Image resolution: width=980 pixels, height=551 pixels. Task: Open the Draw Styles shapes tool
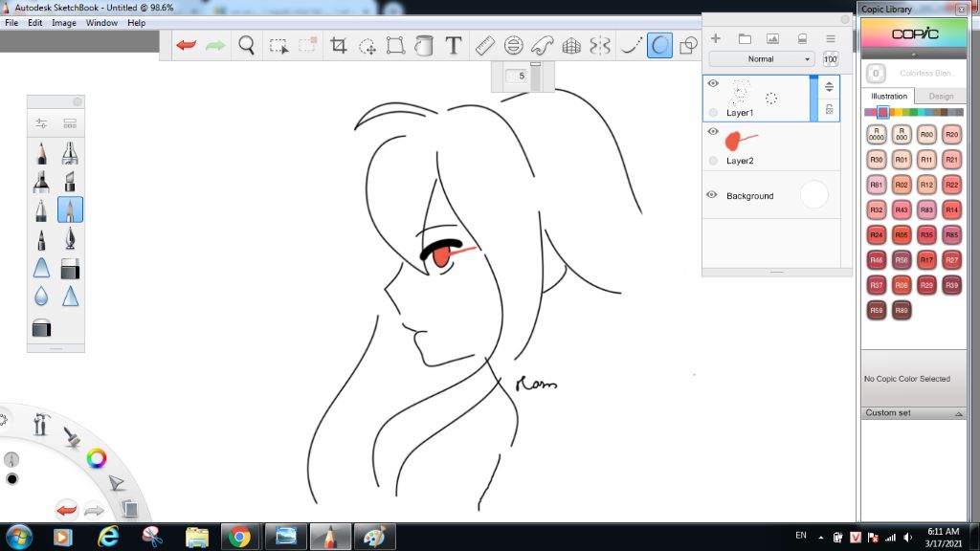tap(687, 45)
